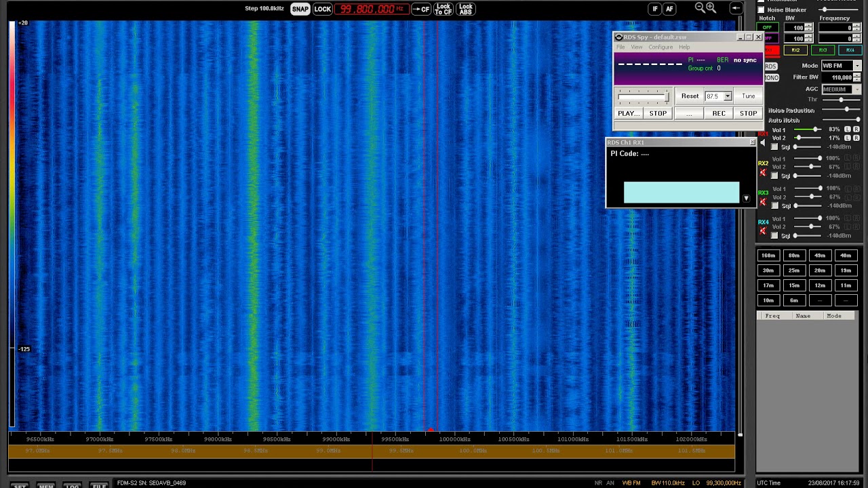Screen dimensions: 868x488
Task: Toggle the SNAP tuning button
Action: coord(300,9)
